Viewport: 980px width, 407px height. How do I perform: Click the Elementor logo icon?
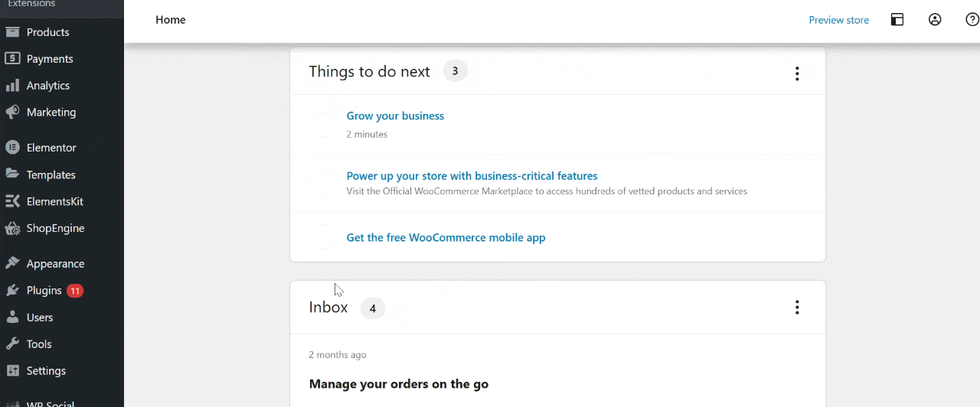click(x=12, y=148)
